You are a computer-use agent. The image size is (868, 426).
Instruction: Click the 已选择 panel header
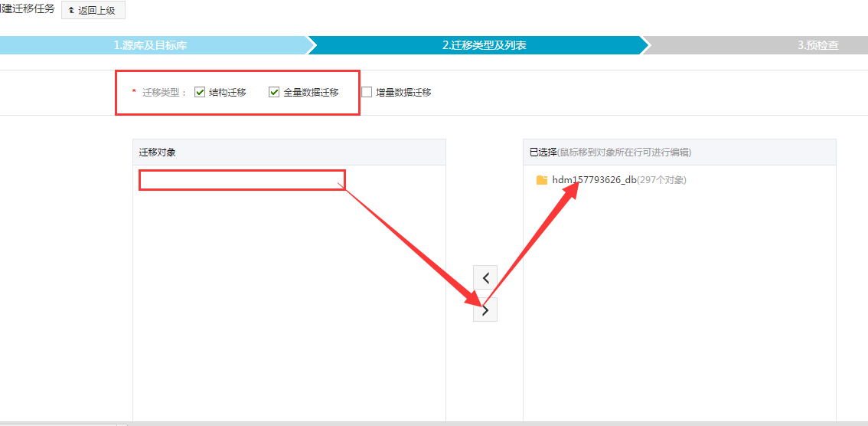[x=543, y=152]
